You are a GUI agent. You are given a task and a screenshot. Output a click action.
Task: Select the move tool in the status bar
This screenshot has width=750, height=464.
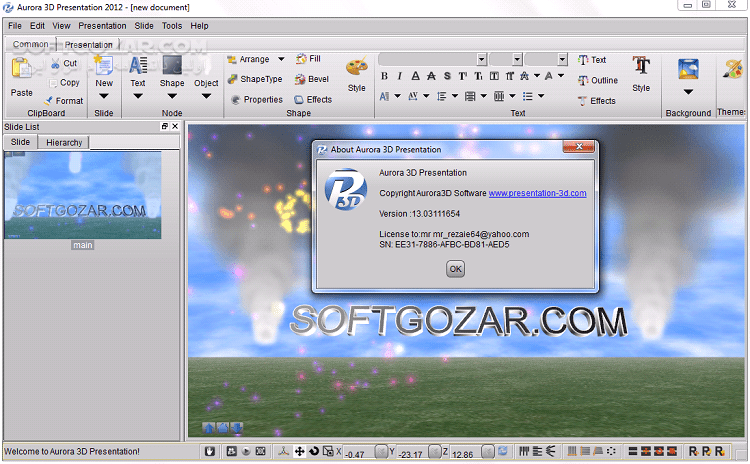pyautogui.click(x=300, y=452)
